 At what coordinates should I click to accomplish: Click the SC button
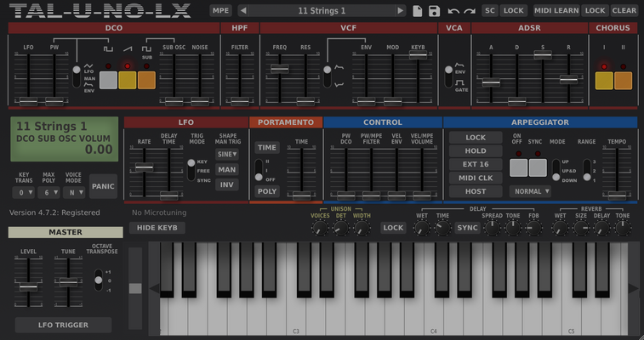point(490,11)
